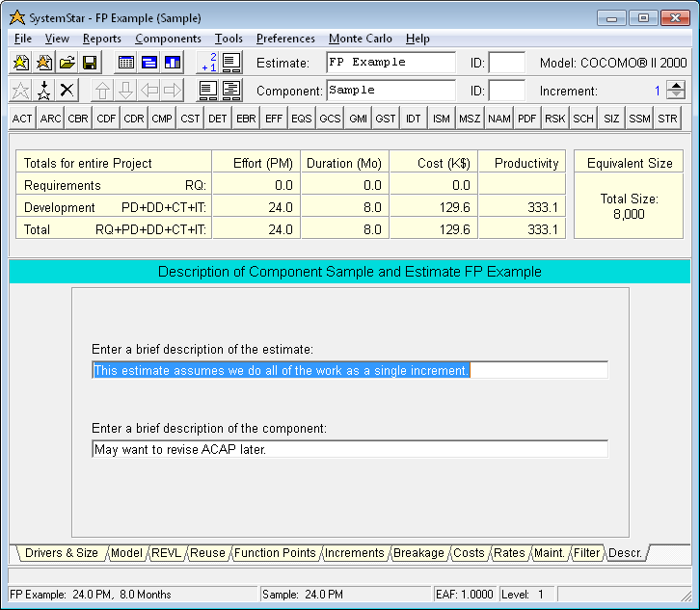Click the estimate report page icon

[231, 63]
